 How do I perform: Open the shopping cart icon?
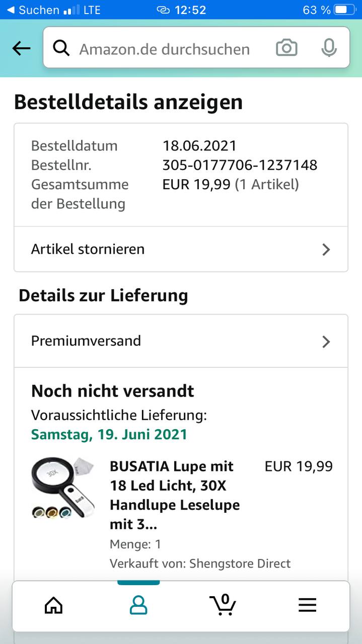click(223, 605)
